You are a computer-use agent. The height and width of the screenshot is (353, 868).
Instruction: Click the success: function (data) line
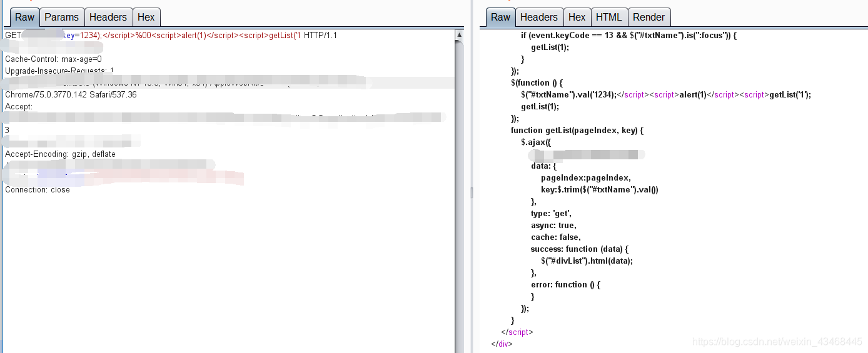coord(580,249)
